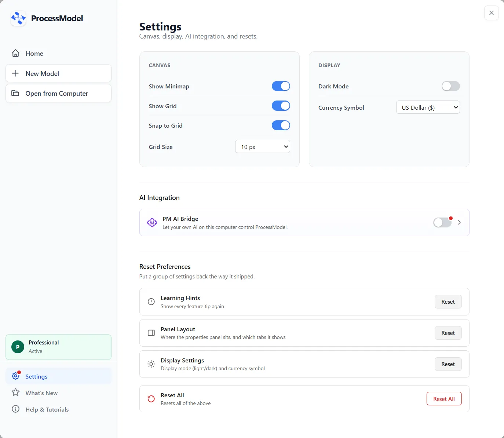Turn off the Show Minimap switch
Viewport: 504px width, 438px height.
tap(281, 86)
